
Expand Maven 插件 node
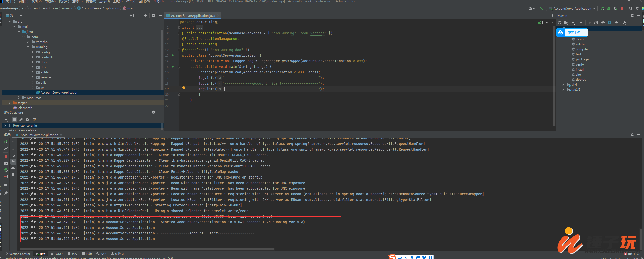(x=563, y=85)
